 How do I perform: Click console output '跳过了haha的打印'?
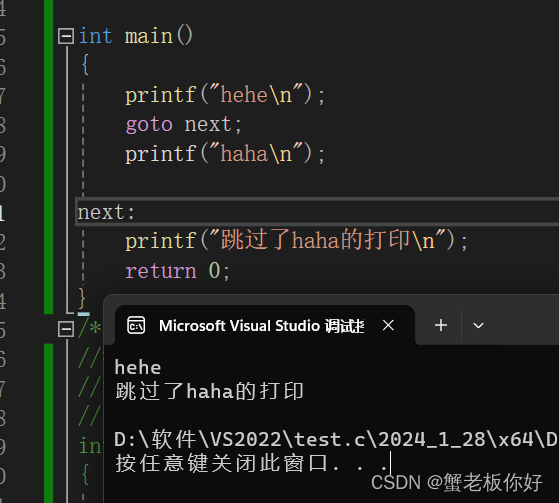pyautogui.click(x=209, y=391)
